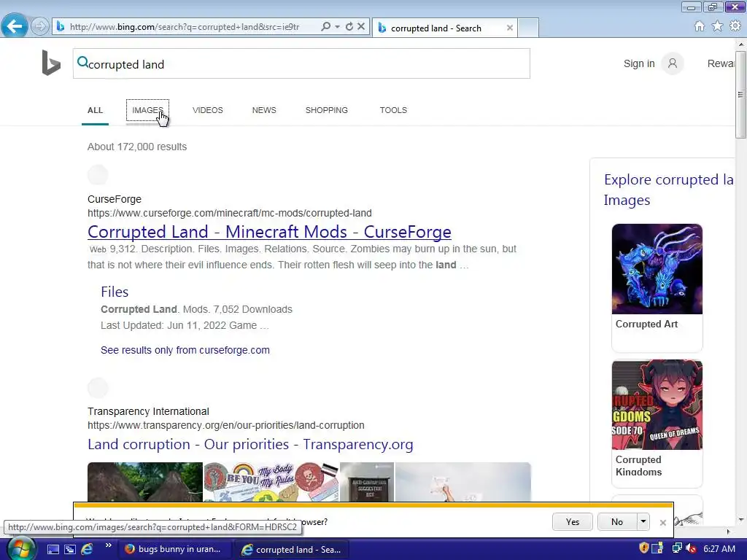
Task: Click the search box magnifier icon
Action: [82, 62]
